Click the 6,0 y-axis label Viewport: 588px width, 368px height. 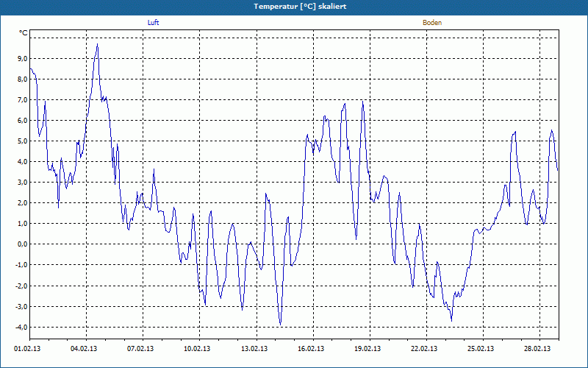click(23, 121)
